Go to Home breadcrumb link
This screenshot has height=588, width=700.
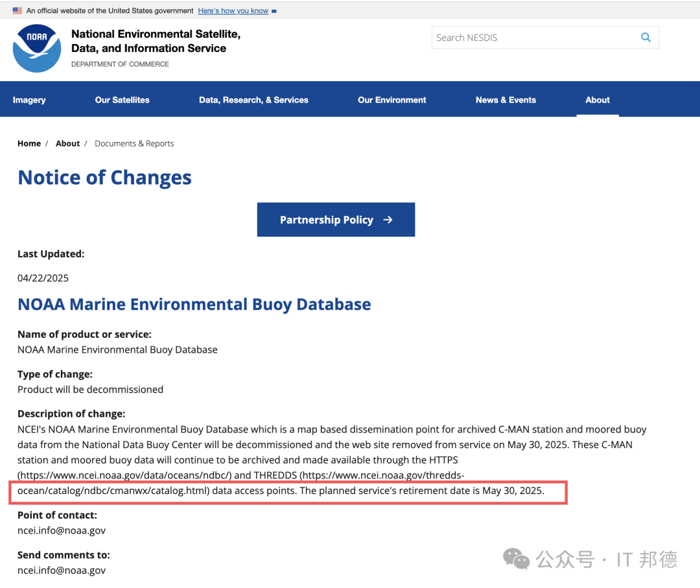tap(29, 143)
